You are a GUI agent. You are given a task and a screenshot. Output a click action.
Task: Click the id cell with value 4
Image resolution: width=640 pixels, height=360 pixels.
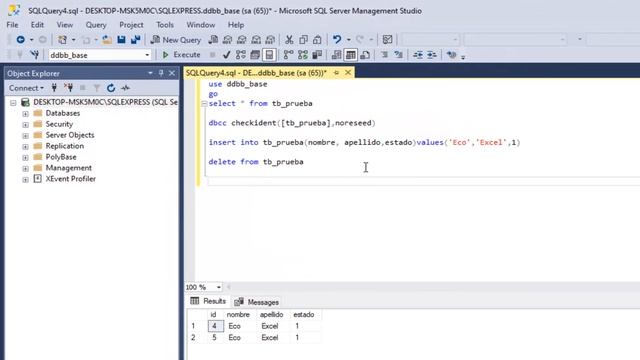[216, 326]
